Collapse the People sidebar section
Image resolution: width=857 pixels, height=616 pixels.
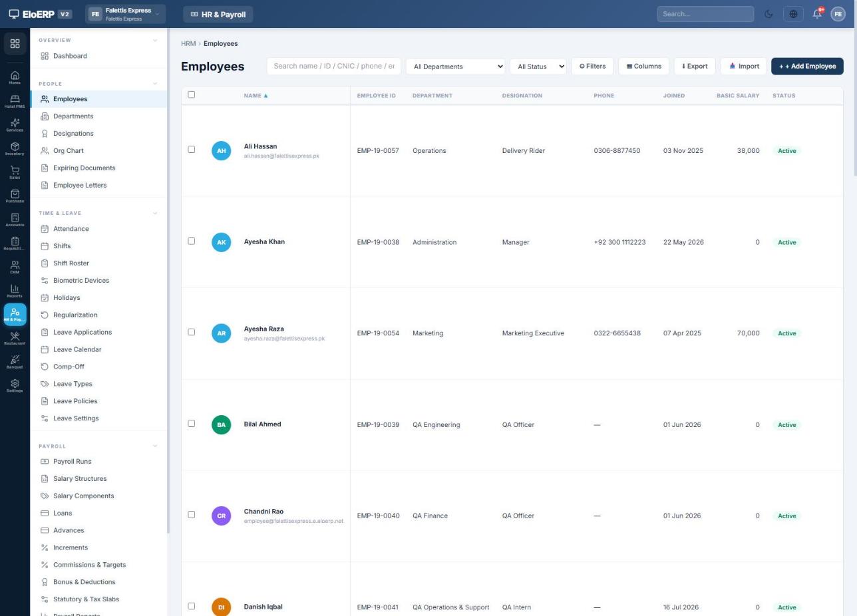155,84
